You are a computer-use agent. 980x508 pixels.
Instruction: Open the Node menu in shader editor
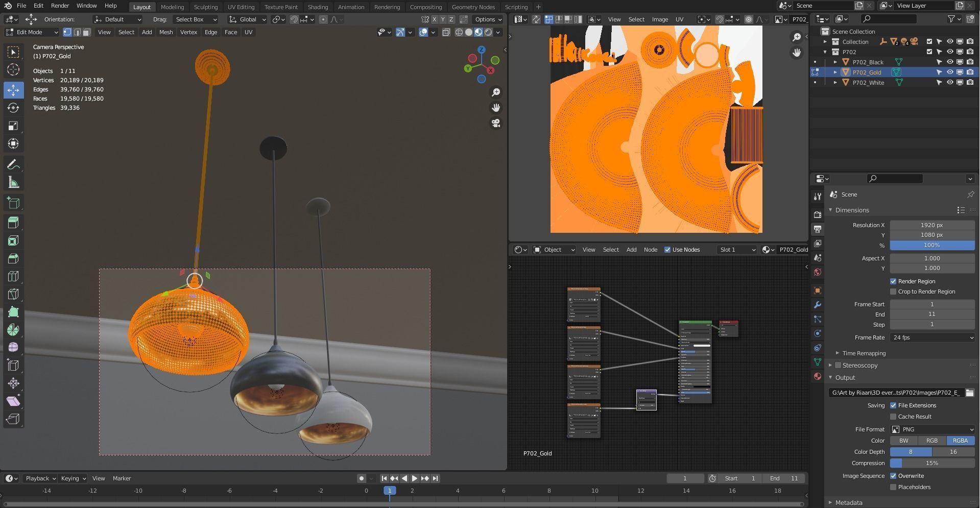pos(650,250)
